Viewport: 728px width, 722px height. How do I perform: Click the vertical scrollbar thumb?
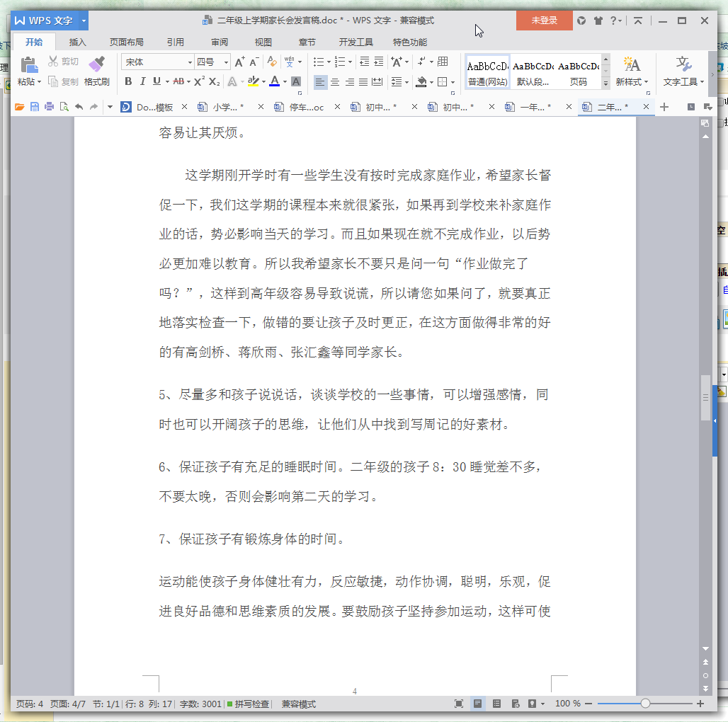click(x=705, y=397)
